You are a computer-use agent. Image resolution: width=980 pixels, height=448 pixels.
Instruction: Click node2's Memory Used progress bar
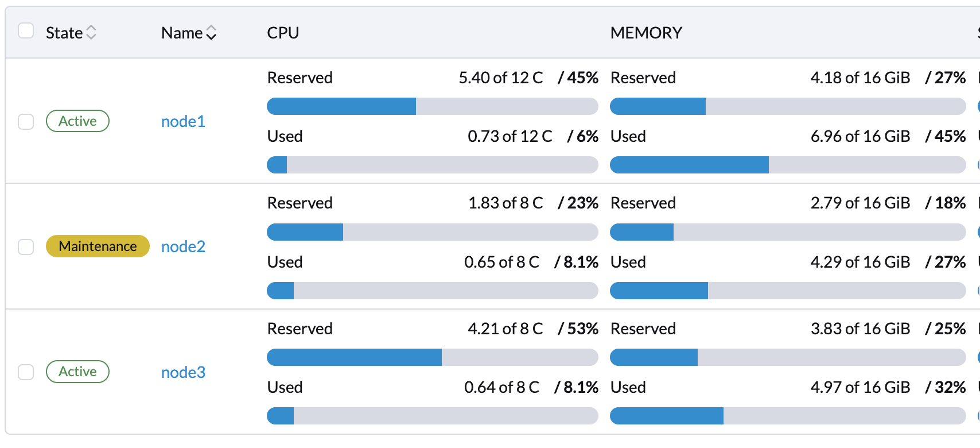pos(788,290)
